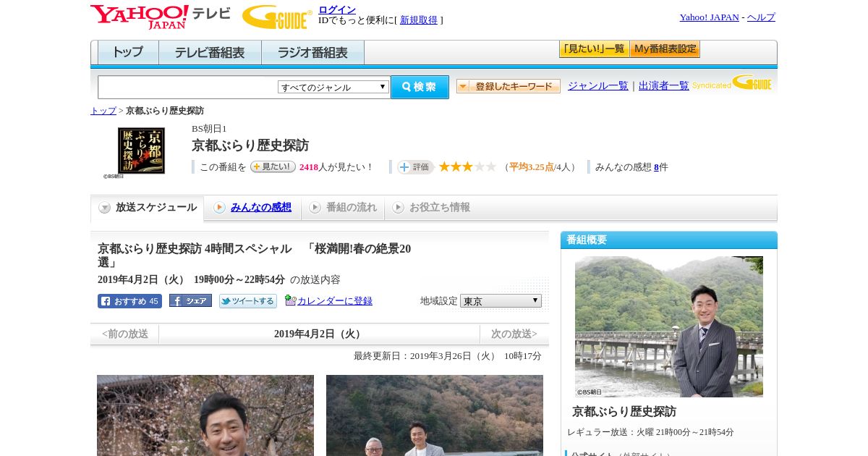Image resolution: width=868 pixels, height=456 pixels.
Task: Click the 評価 rating plus button
Action: pos(415,167)
